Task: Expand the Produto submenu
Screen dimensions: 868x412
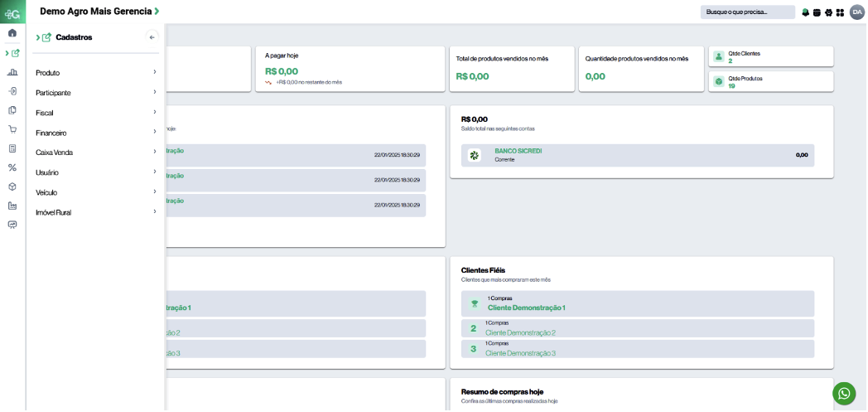Action: coord(96,73)
